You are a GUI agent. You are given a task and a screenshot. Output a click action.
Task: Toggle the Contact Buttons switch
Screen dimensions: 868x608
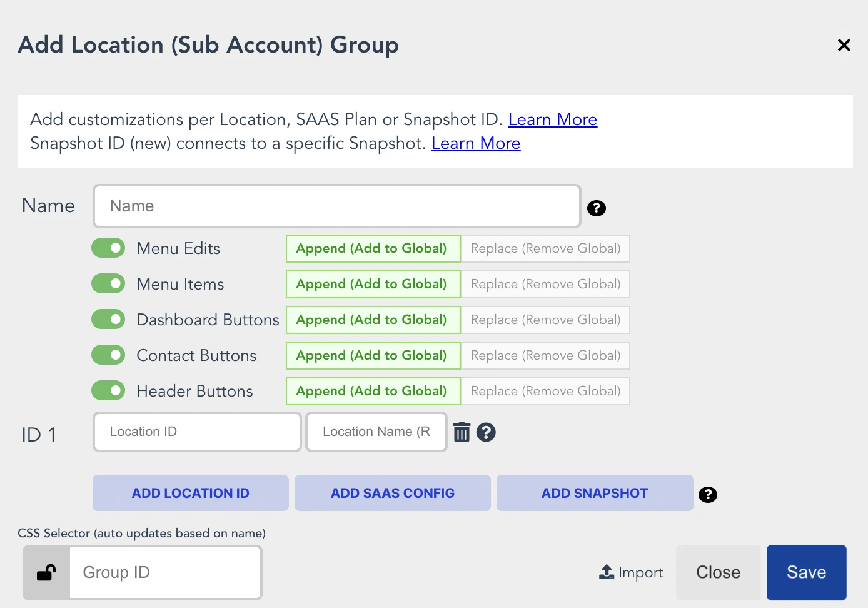108,355
